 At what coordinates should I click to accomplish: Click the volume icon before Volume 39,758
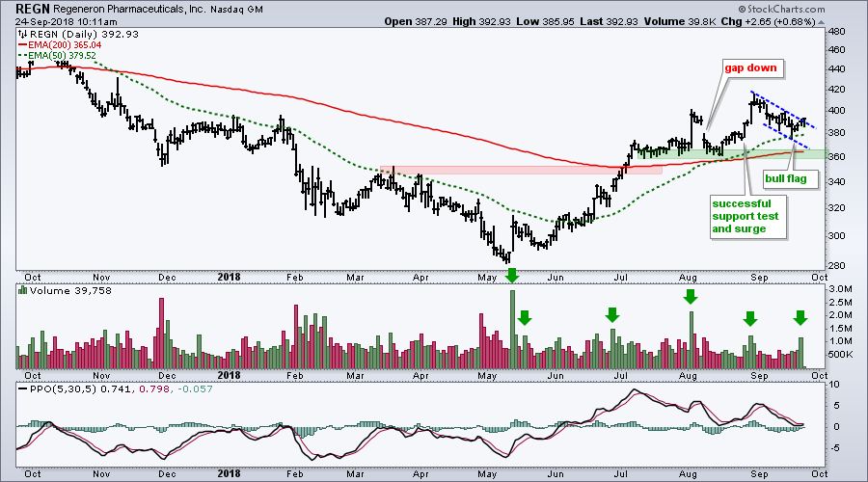point(23,290)
